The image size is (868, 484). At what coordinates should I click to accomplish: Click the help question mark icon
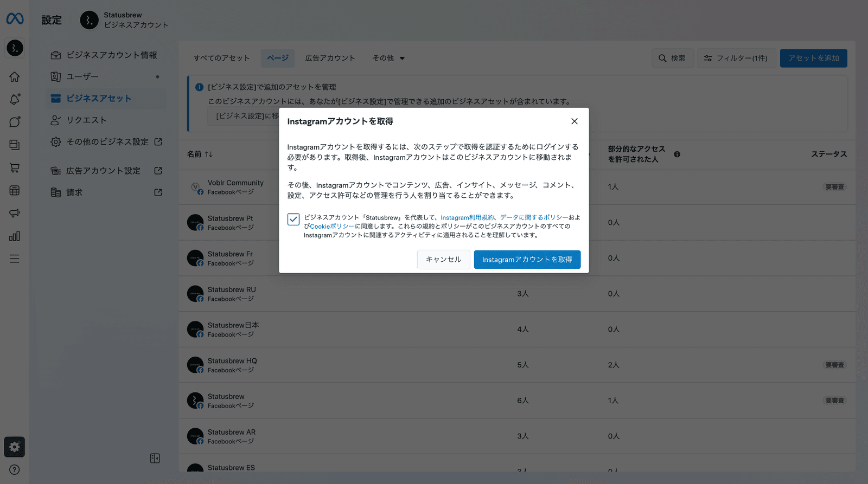(15, 470)
